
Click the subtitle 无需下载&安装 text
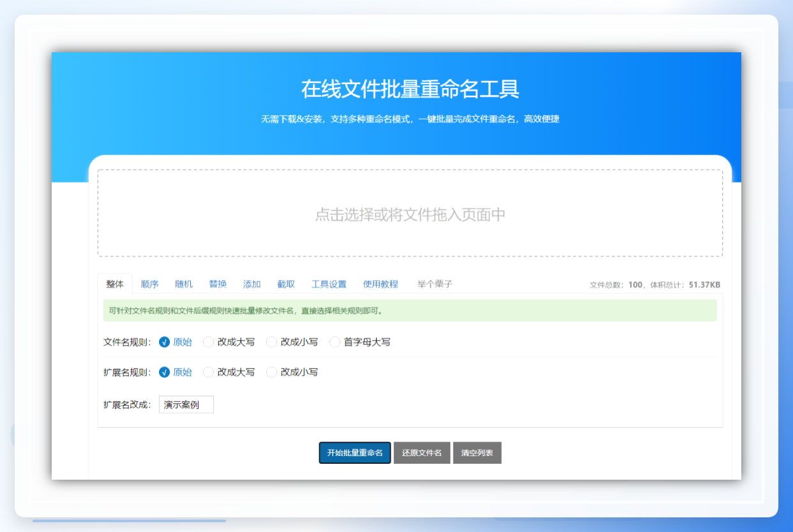click(x=410, y=119)
